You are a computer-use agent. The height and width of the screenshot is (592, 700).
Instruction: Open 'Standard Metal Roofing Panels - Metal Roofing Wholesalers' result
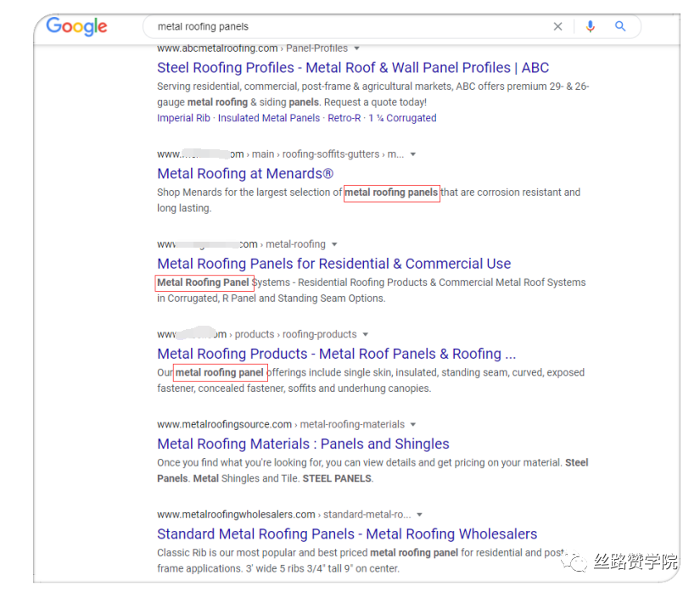tap(347, 534)
